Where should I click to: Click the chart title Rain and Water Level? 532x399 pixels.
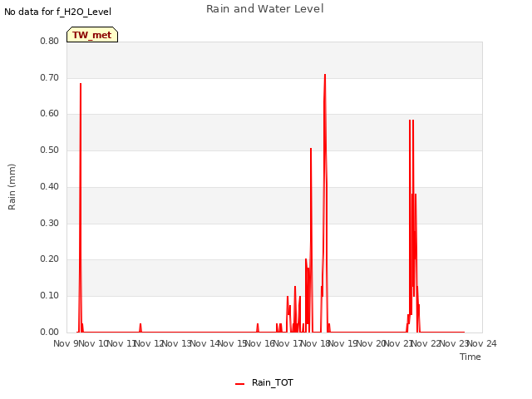(x=265, y=9)
